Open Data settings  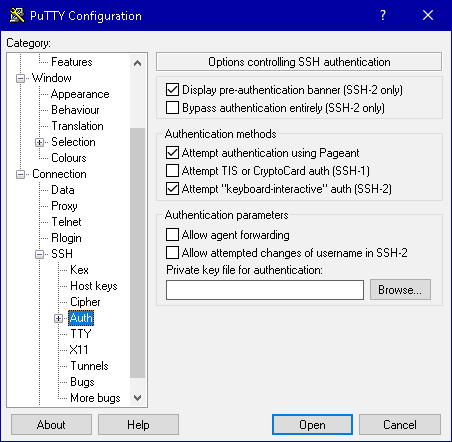[x=63, y=190]
